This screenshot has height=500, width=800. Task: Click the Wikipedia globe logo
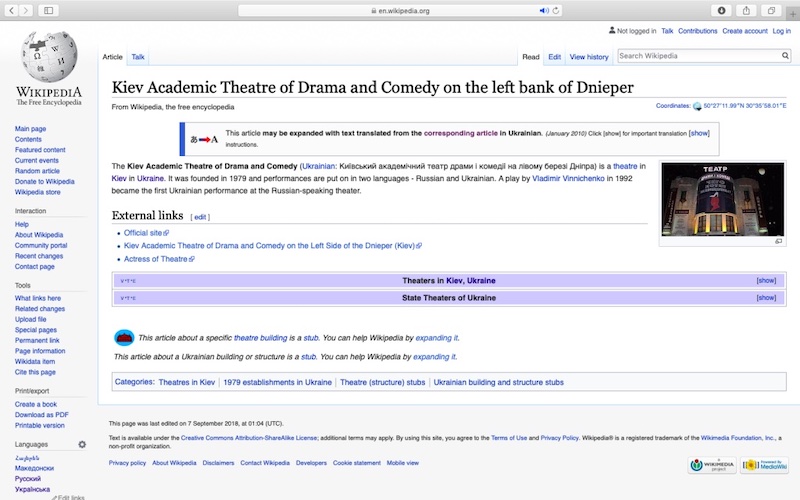[49, 57]
